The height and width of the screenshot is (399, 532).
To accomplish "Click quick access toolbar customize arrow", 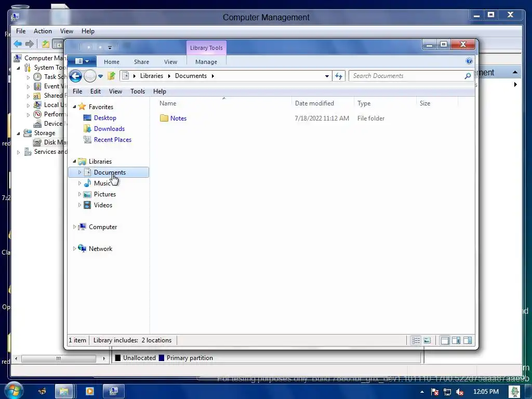I will 110,47.
